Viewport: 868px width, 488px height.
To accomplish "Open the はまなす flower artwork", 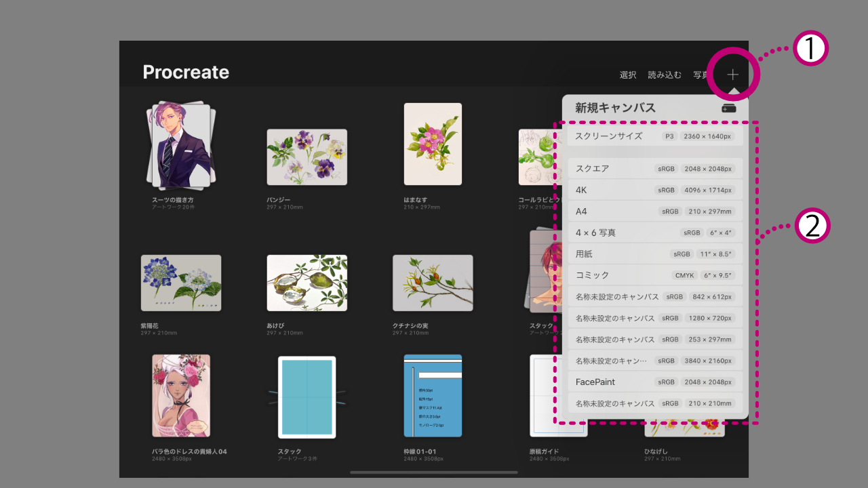I will [433, 144].
